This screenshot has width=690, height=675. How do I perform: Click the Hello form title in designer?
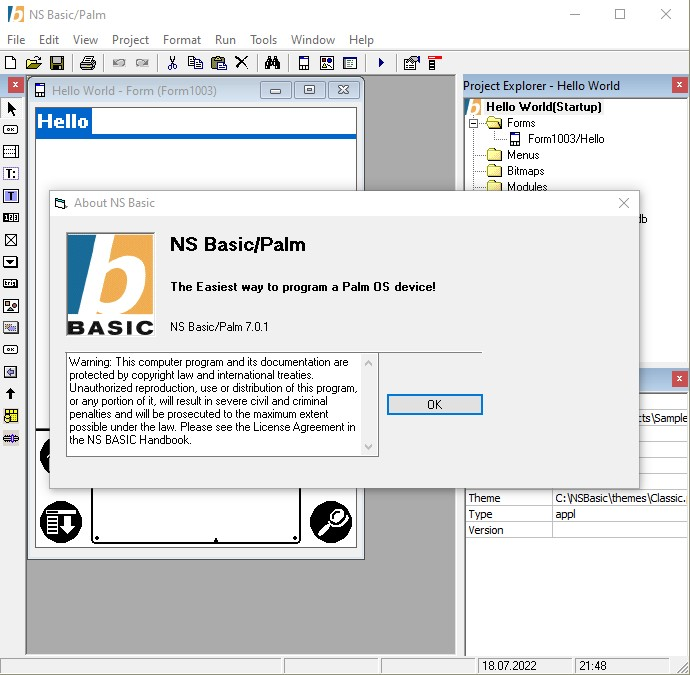coord(63,121)
